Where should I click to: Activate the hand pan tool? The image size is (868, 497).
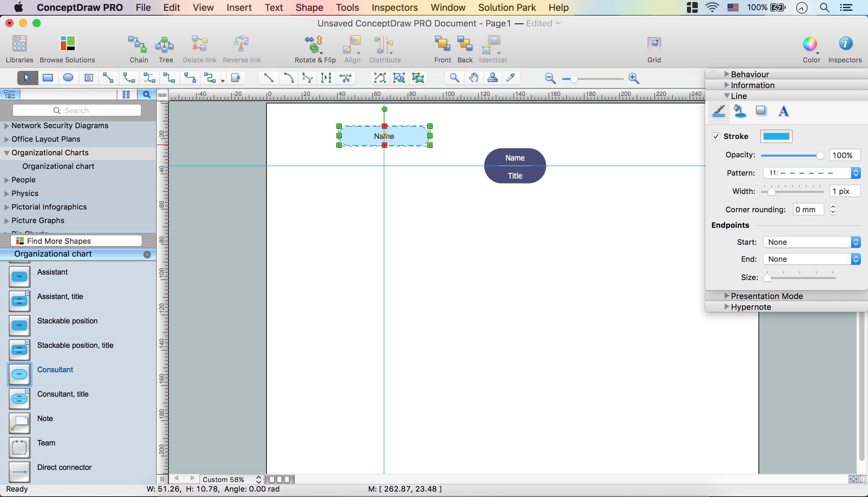(473, 78)
